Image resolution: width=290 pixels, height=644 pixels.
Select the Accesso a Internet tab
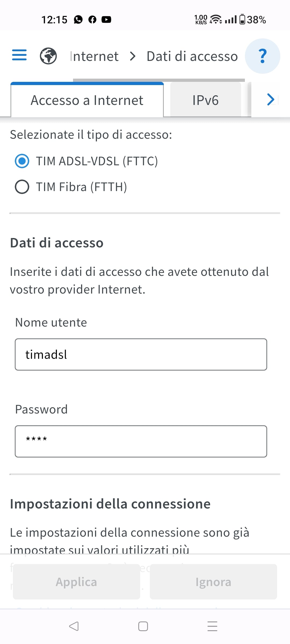pyautogui.click(x=87, y=100)
